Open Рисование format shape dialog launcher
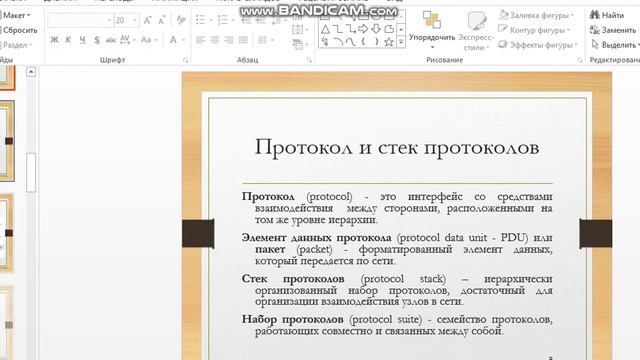 580,60
